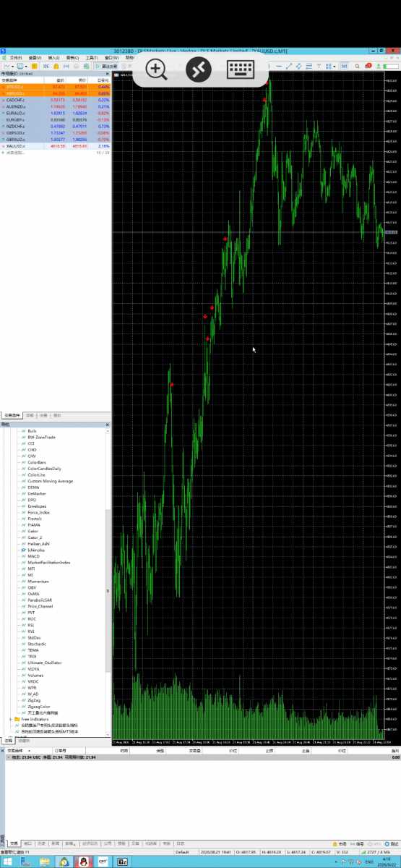Click the remote desktop icon in the overlay
The image size is (401, 868).
point(198,69)
